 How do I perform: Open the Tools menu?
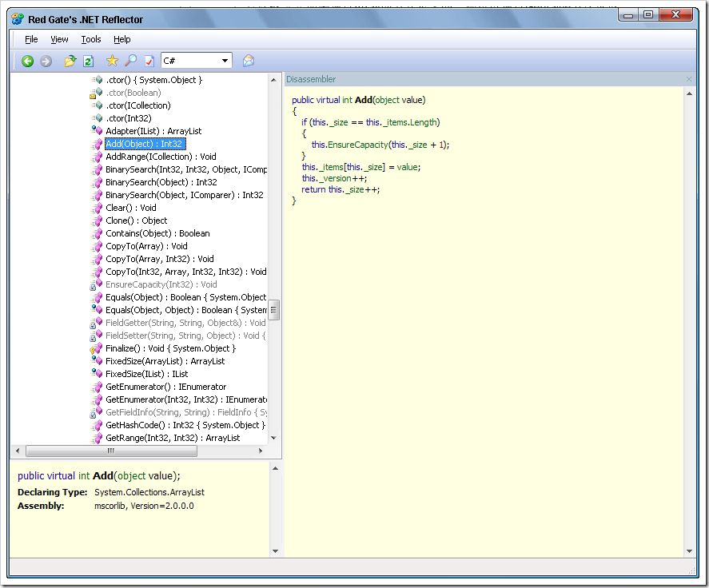pyautogui.click(x=91, y=39)
